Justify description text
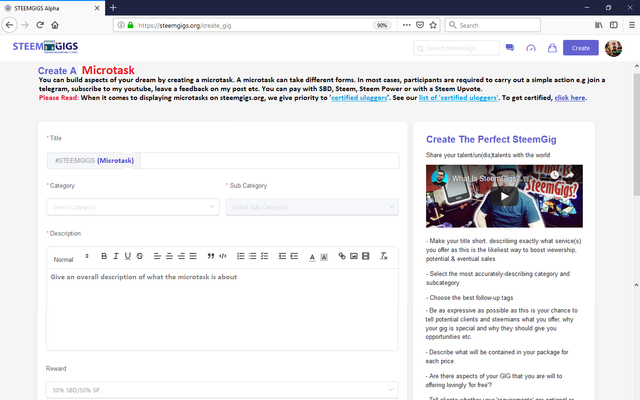Viewport: 640px width, 400px height. click(x=193, y=256)
